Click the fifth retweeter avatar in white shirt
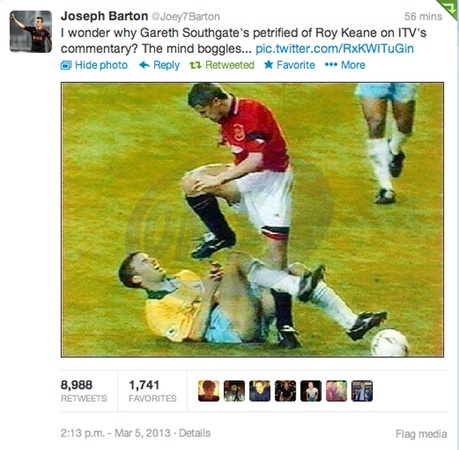 [311, 391]
